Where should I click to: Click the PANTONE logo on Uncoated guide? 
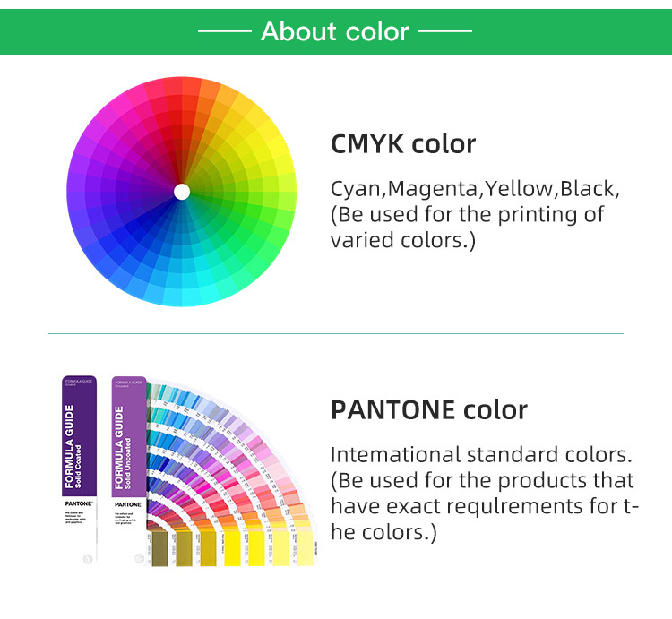point(128,504)
